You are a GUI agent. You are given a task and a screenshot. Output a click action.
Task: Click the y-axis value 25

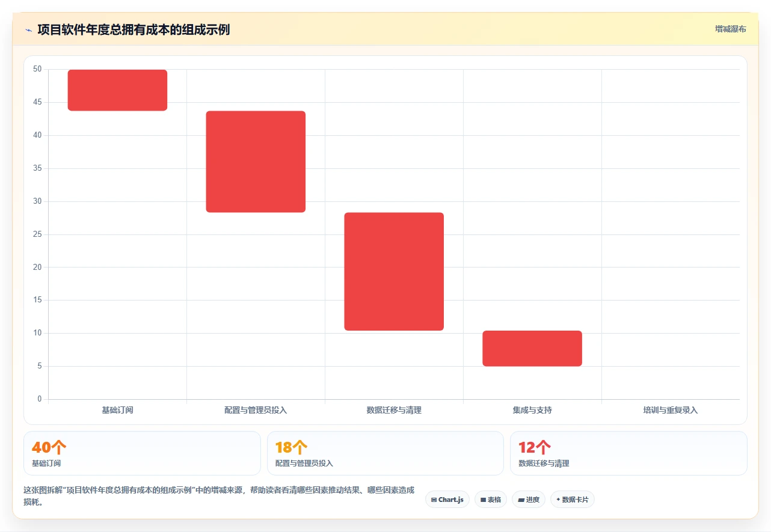coord(37,234)
